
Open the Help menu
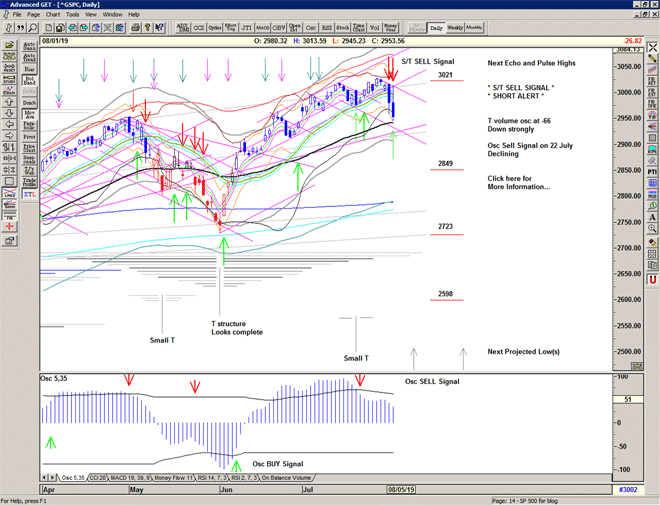coord(134,14)
